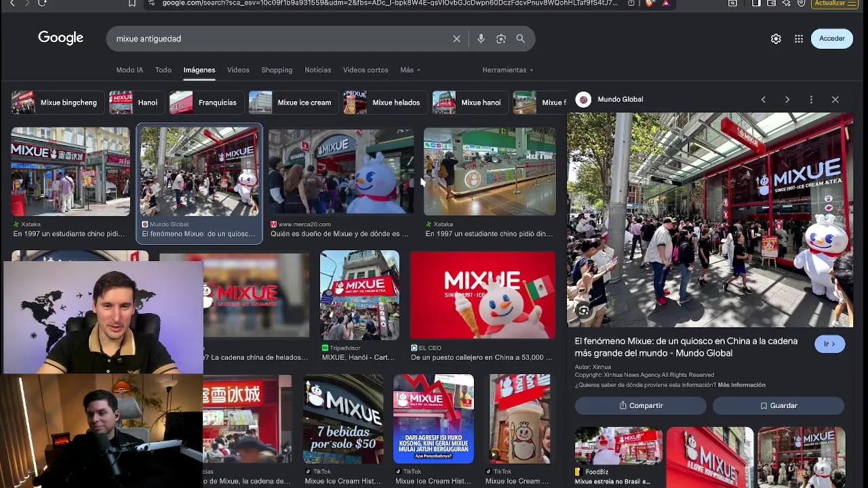The height and width of the screenshot is (488, 868).
Task: Open the TikTok Mixue cup thumbnail
Action: [520, 419]
